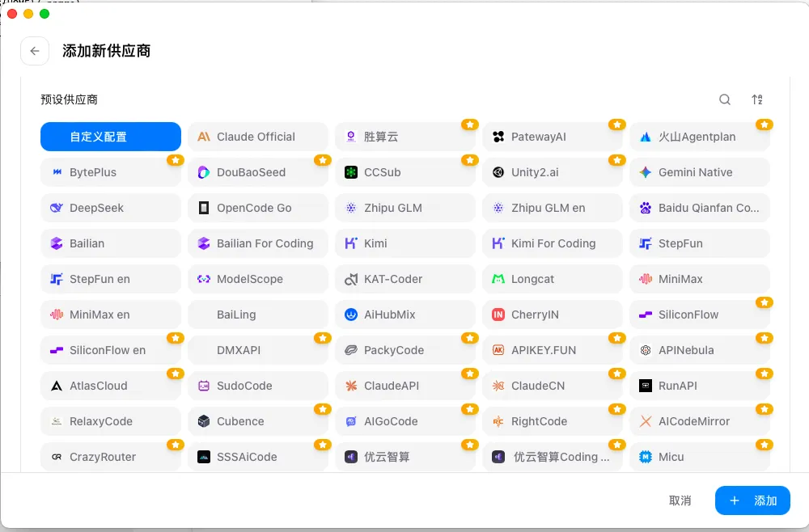
Task: Click the Baidu Qianfan paw icon
Action: 646,208
